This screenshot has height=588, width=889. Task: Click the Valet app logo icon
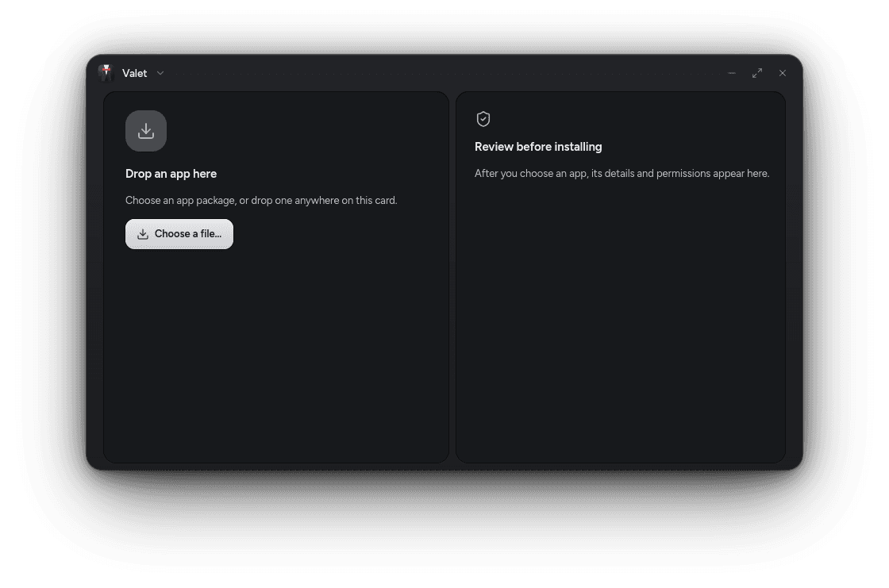[x=106, y=72]
